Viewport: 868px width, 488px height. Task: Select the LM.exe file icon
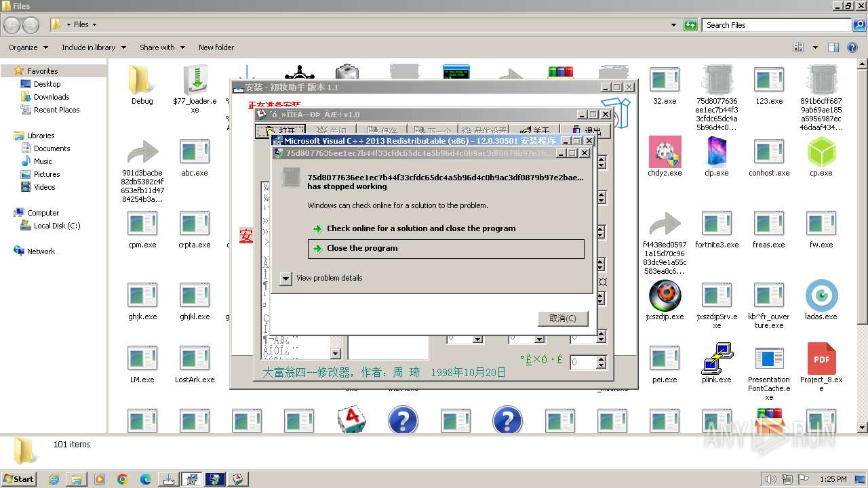pyautogui.click(x=142, y=359)
